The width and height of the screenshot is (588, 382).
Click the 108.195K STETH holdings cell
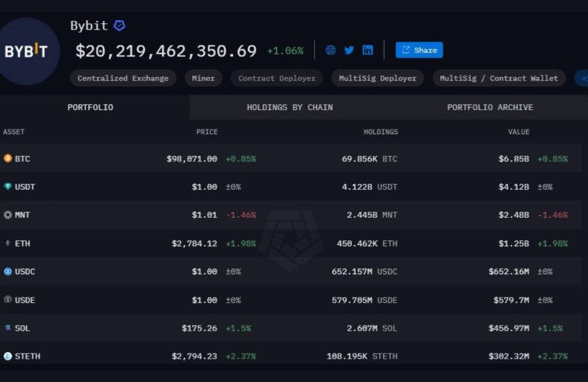pyautogui.click(x=362, y=356)
